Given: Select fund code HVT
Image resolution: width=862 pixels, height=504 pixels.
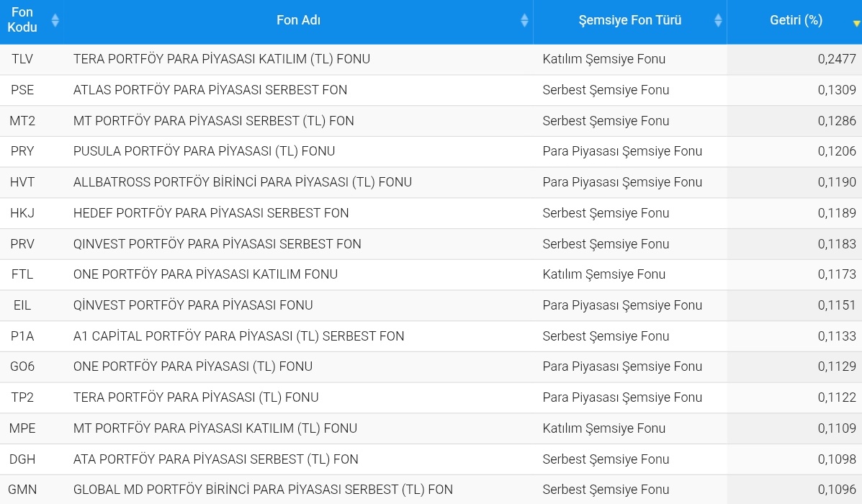Looking at the screenshot, I should point(22,182).
